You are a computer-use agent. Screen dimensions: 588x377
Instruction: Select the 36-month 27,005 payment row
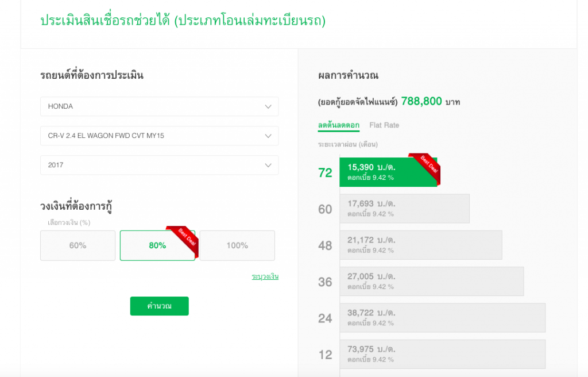(x=432, y=281)
